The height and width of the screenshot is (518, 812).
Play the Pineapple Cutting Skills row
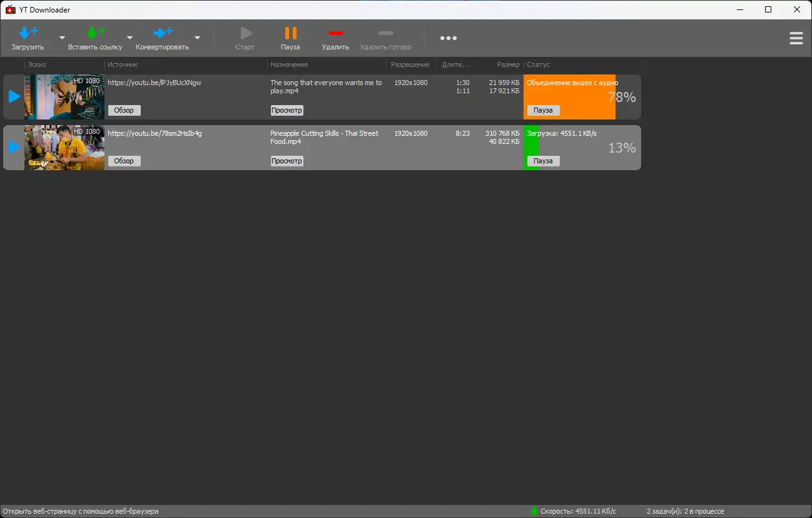(14, 147)
